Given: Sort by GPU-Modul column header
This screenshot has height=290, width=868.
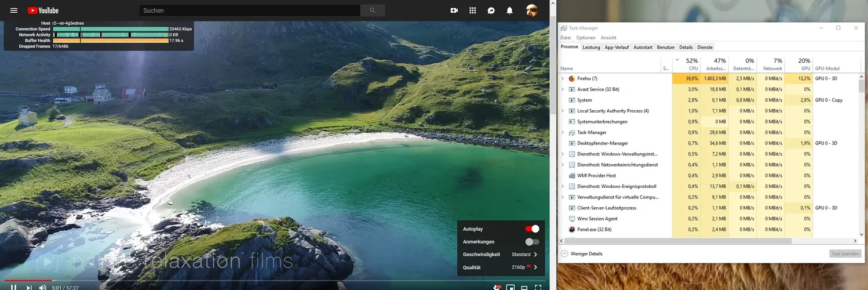Looking at the screenshot, I should pos(836,64).
